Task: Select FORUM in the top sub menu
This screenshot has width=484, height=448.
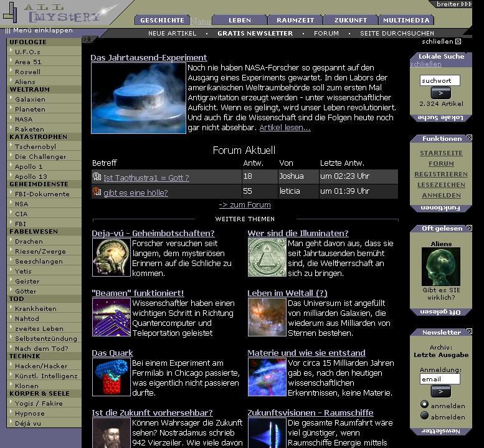Action: pos(326,34)
